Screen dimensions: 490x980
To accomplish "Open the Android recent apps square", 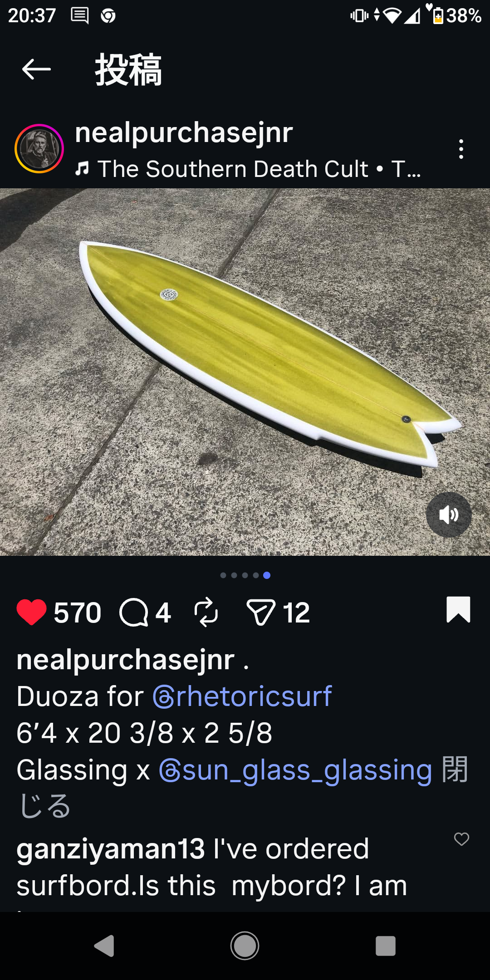I will point(386,946).
